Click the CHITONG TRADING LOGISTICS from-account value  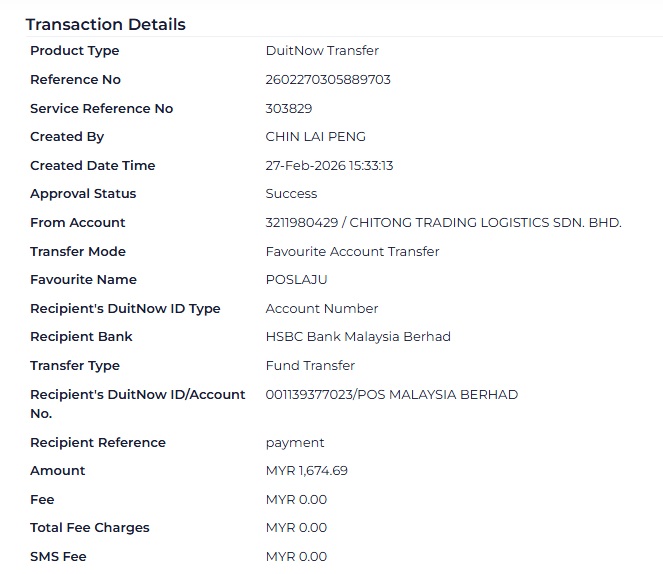pos(443,223)
